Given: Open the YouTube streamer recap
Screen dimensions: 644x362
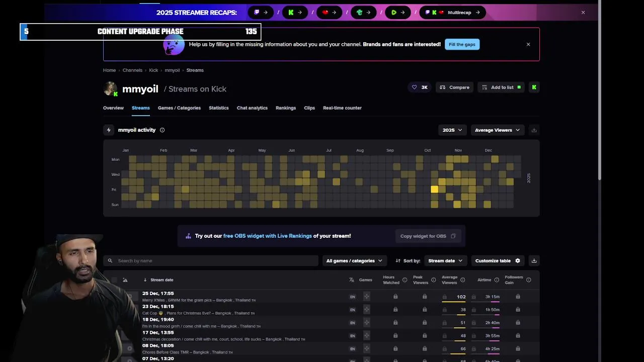Looking at the screenshot, I should coord(329,13).
